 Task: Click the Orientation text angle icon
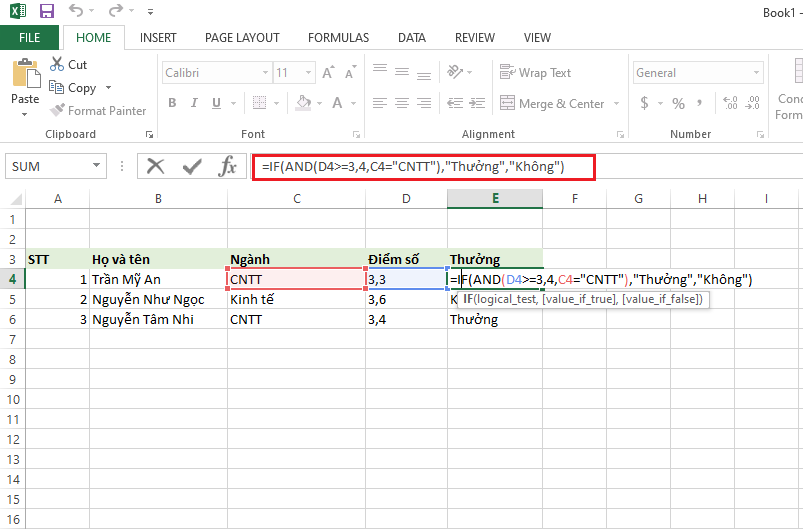(455, 72)
